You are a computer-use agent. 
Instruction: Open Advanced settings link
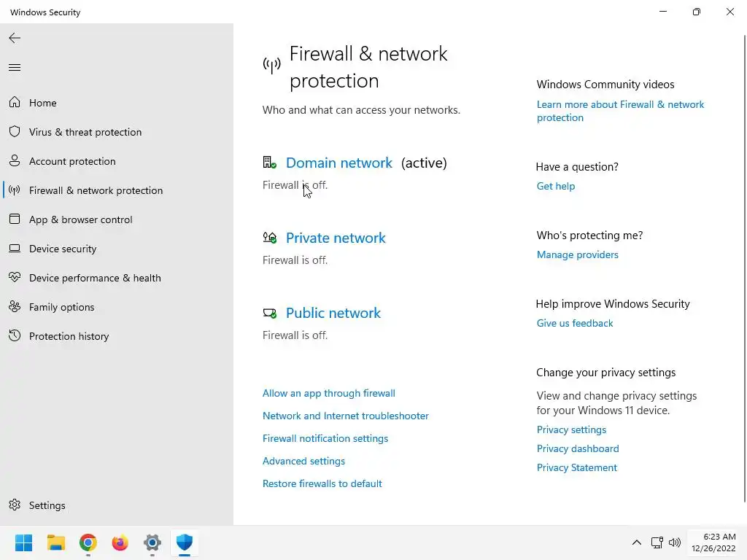tap(303, 461)
